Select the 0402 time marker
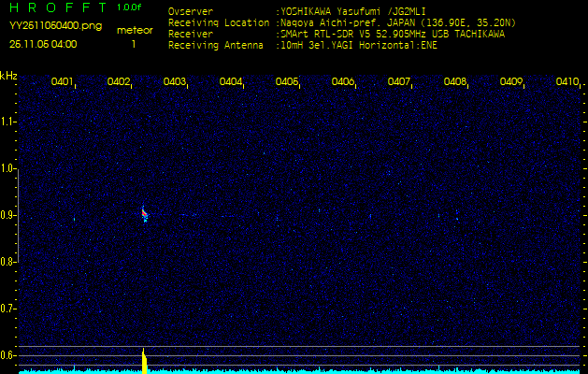This screenshot has width=588, height=374. click(x=119, y=82)
